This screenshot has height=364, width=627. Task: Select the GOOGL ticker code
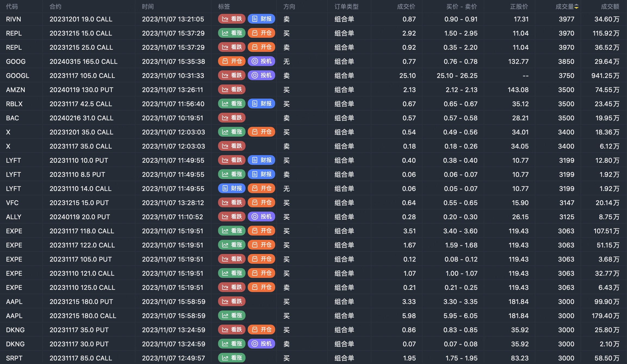click(x=18, y=76)
